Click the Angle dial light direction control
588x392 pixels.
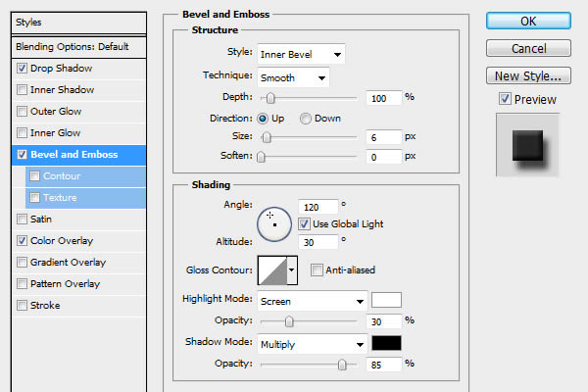click(x=274, y=223)
